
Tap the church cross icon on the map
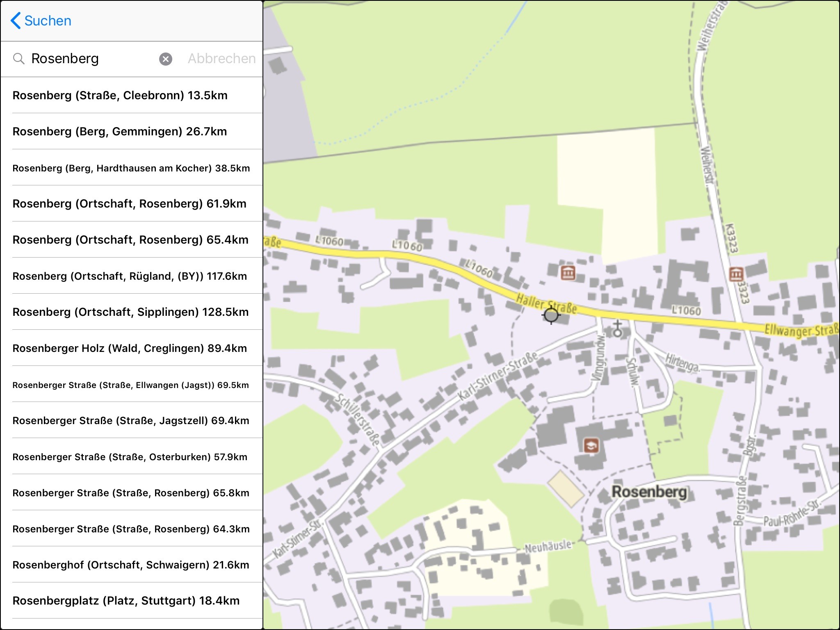click(617, 329)
